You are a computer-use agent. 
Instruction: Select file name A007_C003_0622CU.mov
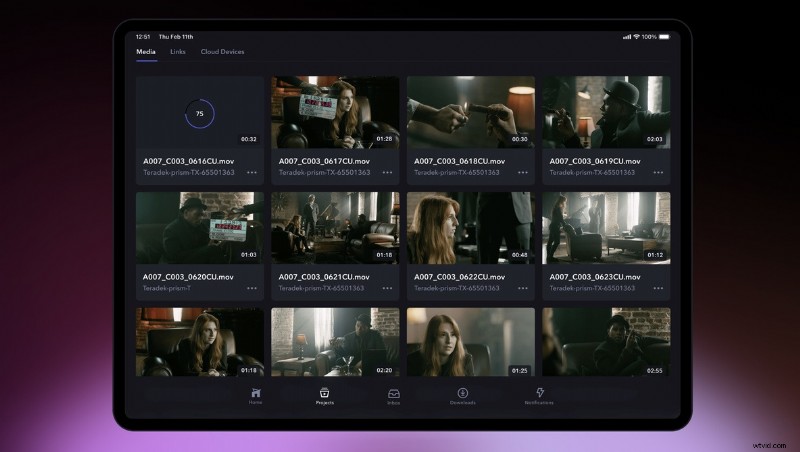click(459, 277)
